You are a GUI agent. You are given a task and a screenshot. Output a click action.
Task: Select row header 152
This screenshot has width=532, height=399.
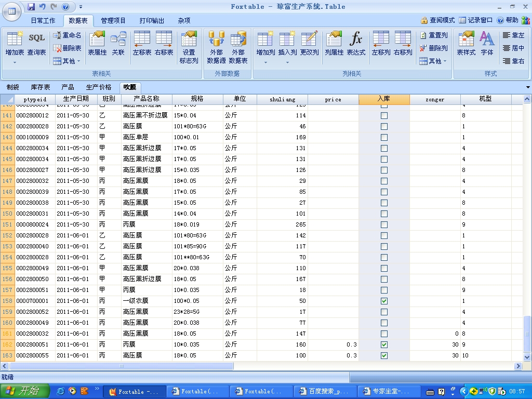(x=7, y=235)
